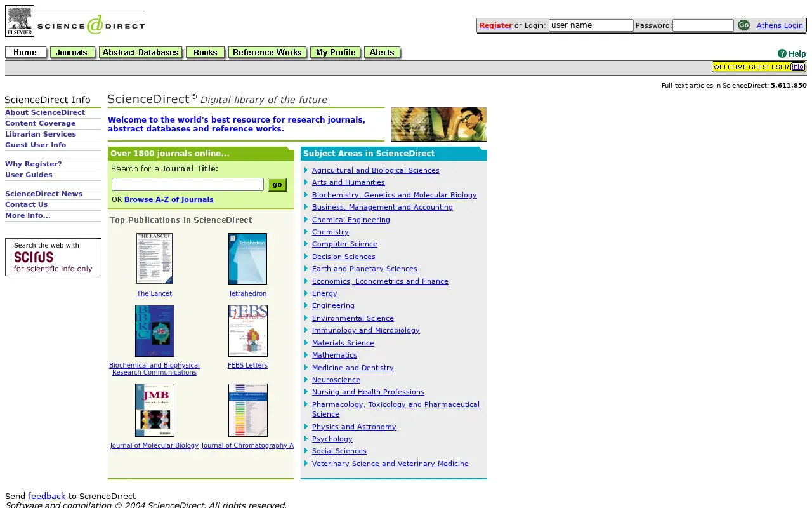Open the Books tab
Viewport: 812px width, 508px height.
tap(206, 53)
